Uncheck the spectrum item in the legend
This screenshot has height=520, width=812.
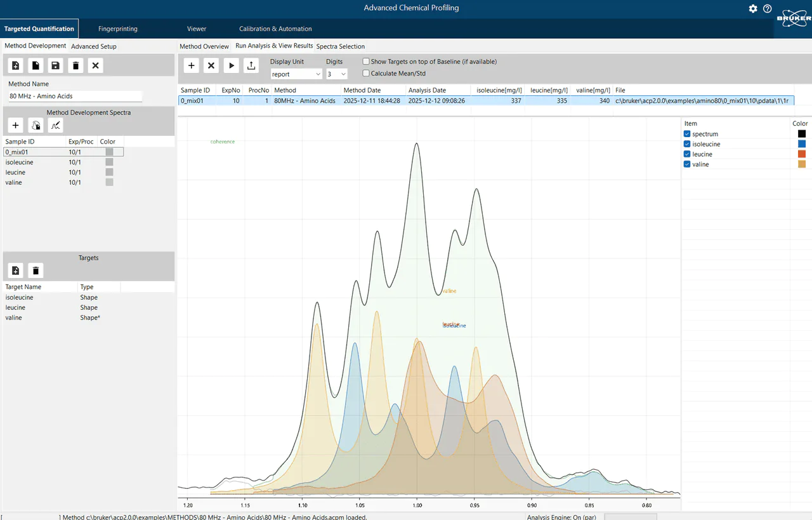tap(687, 134)
